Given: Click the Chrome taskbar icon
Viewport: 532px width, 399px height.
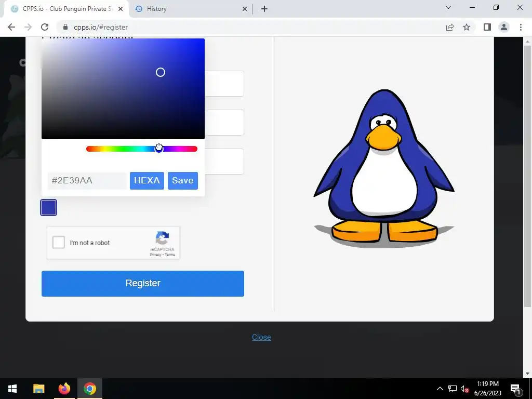Looking at the screenshot, I should tap(90, 389).
